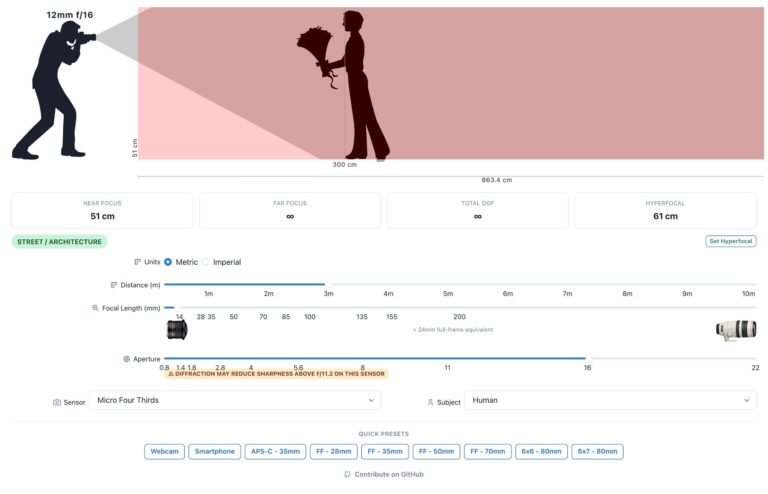Click the 300 cm distance label
The image size is (768, 494).
tap(345, 165)
